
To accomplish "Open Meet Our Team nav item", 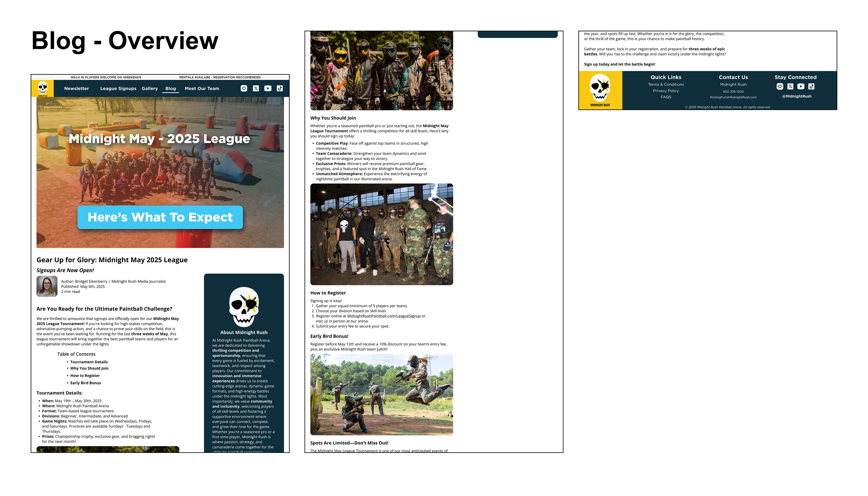I will click(x=202, y=89).
